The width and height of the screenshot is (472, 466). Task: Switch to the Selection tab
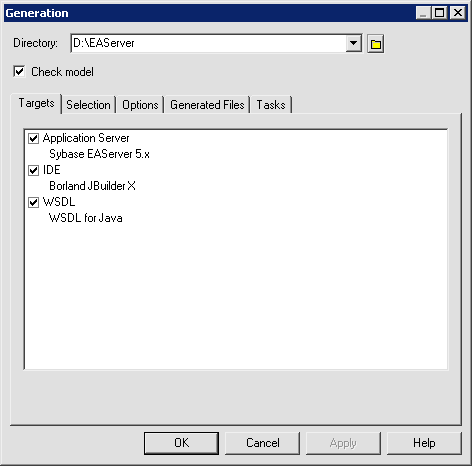[88, 105]
